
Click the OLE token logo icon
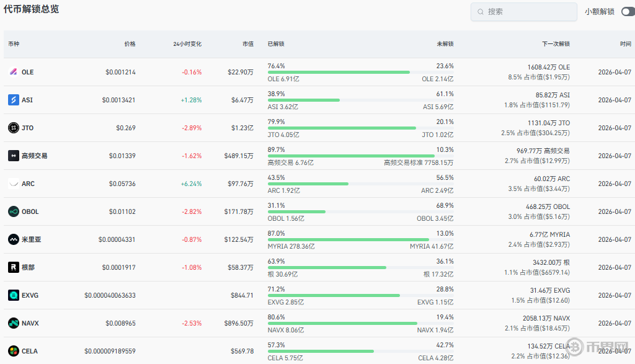[14, 72]
